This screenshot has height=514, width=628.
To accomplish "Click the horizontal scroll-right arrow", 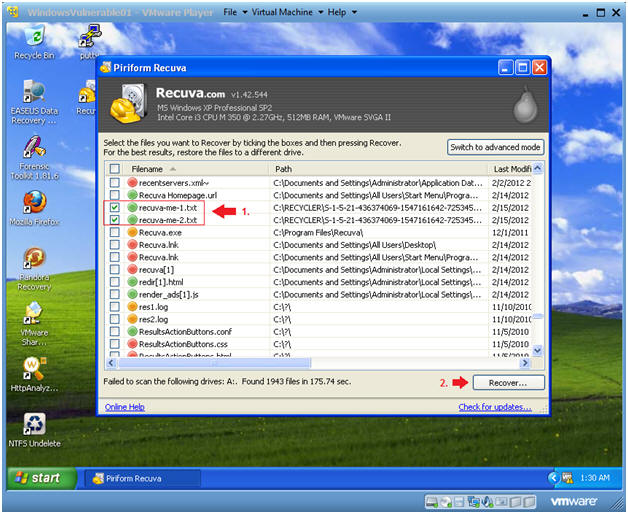I will (x=524, y=363).
